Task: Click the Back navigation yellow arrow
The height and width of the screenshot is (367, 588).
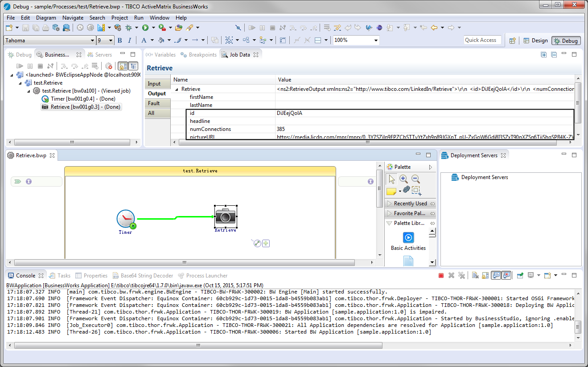Action: pyautogui.click(x=434, y=28)
